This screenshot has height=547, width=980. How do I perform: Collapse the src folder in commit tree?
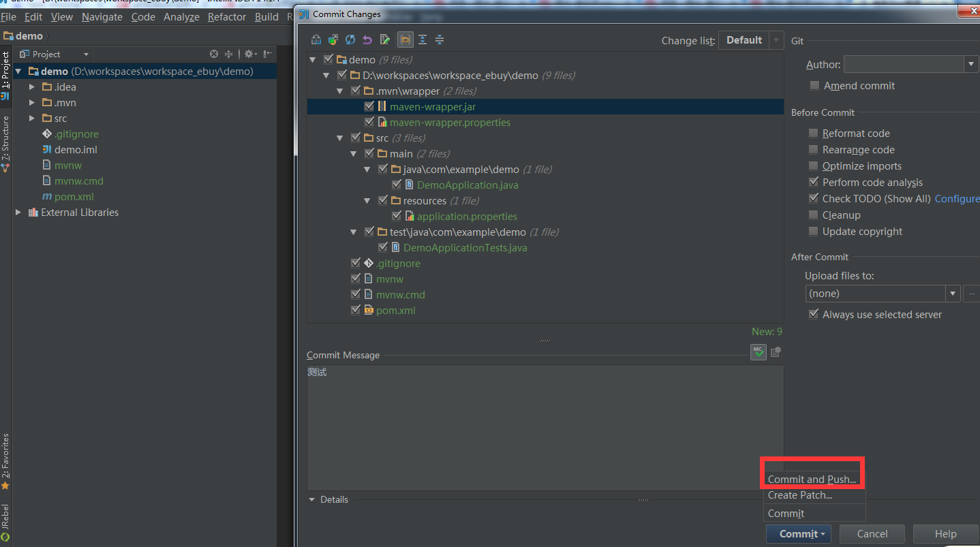coord(340,138)
